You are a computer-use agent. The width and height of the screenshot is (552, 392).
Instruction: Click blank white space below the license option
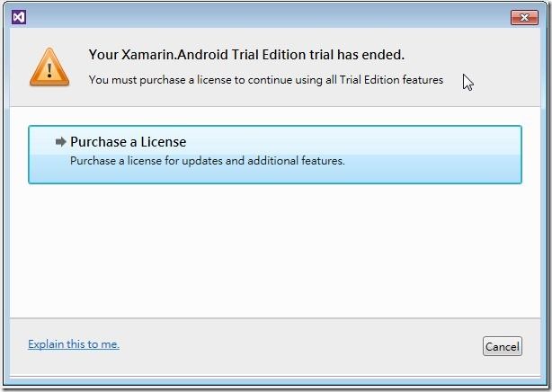click(x=274, y=250)
